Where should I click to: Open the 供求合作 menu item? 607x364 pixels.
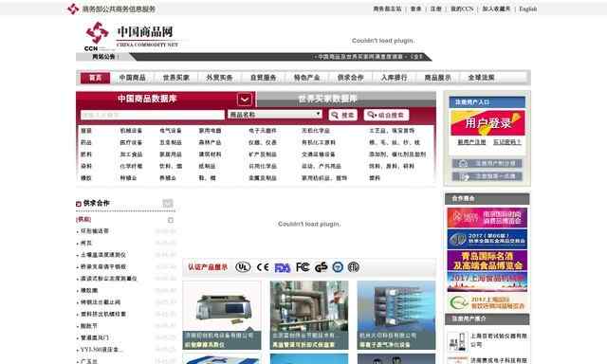pos(350,78)
